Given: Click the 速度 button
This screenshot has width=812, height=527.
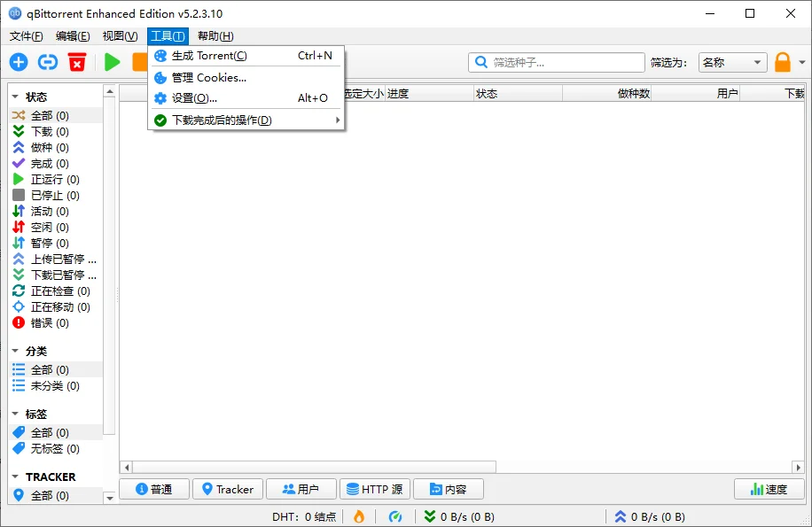Looking at the screenshot, I should click(769, 489).
